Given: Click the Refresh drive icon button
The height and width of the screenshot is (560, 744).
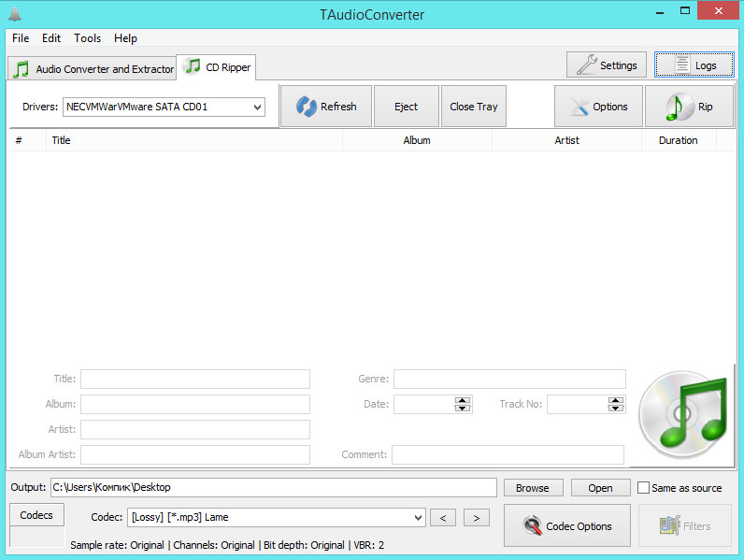Looking at the screenshot, I should (326, 107).
